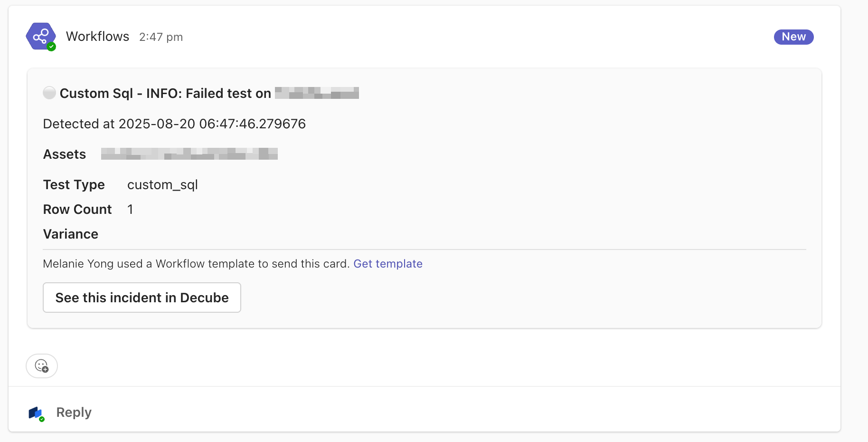868x442 pixels.
Task: Click the Workflows hexagon avatar icon
Action: [x=40, y=36]
